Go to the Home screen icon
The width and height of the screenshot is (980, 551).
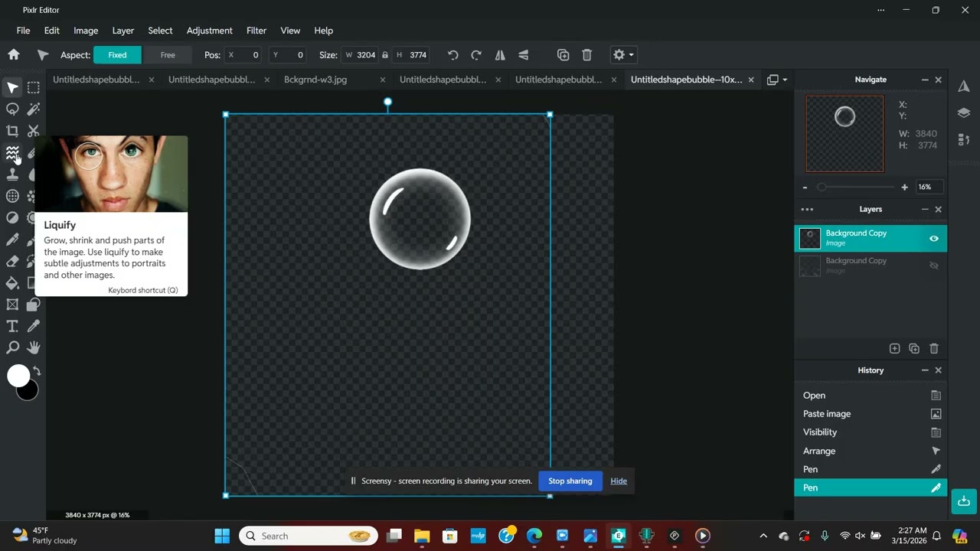(14, 55)
